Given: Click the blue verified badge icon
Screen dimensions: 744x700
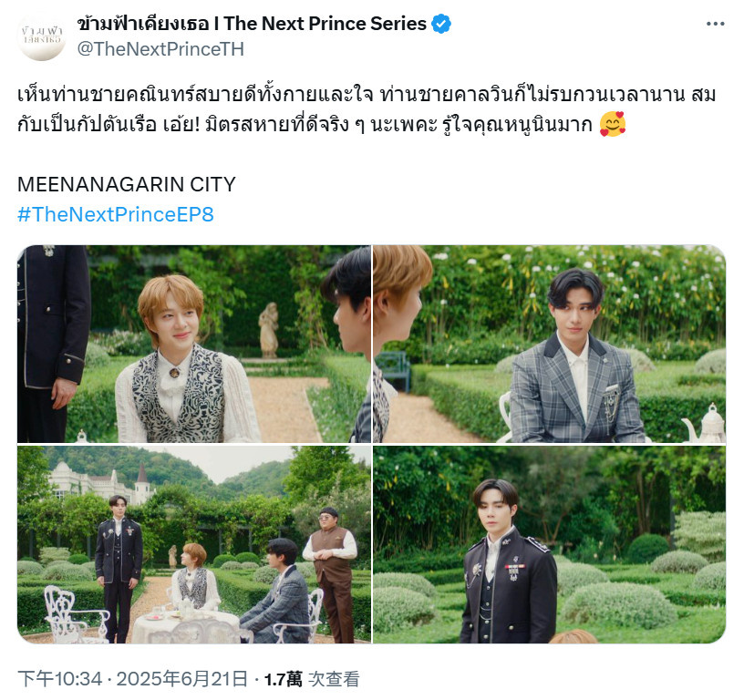Looking at the screenshot, I should coord(441,24).
